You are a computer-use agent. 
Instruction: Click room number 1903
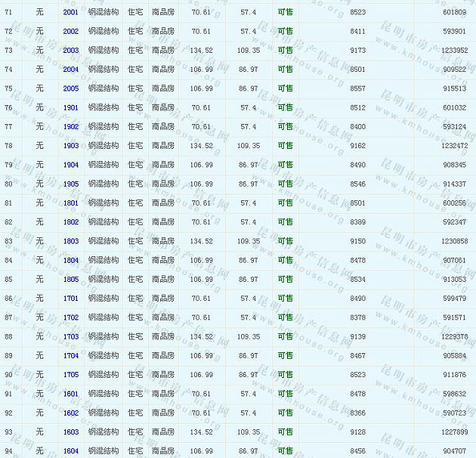coord(70,146)
